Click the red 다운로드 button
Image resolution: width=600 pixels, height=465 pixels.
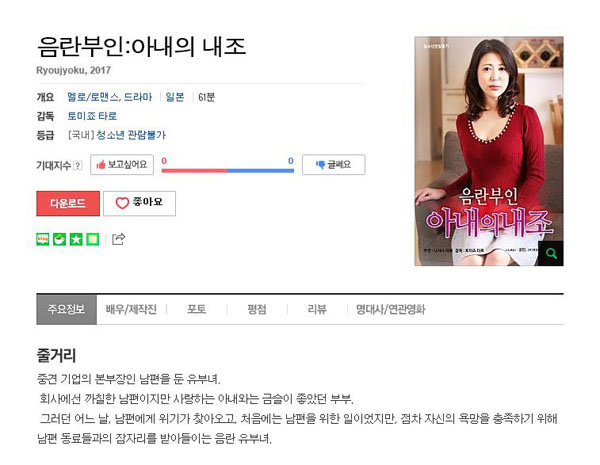pos(68,203)
